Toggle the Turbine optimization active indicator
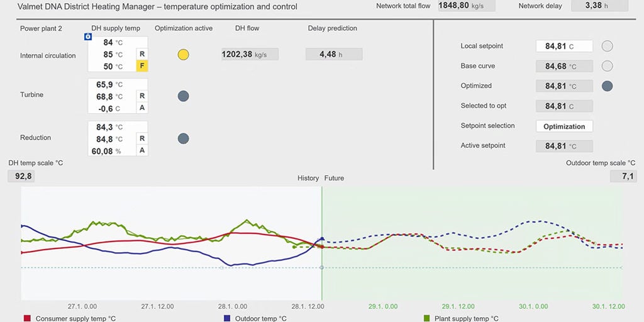 coord(183,96)
